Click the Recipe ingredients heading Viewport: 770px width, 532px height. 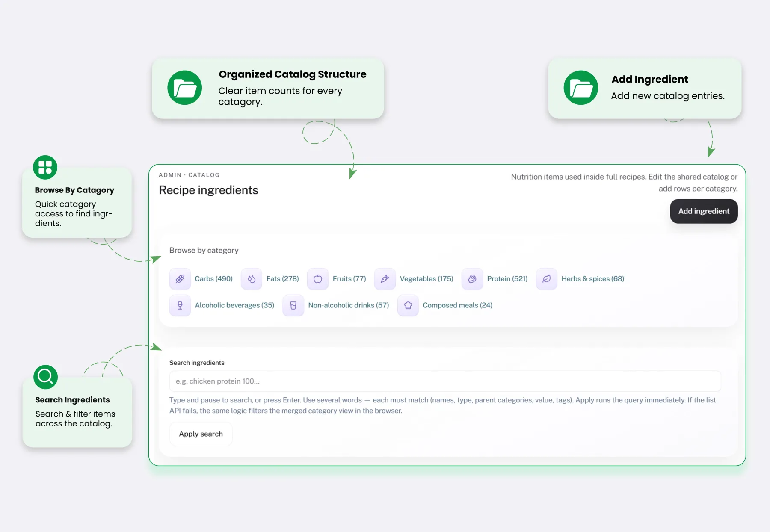coord(208,190)
